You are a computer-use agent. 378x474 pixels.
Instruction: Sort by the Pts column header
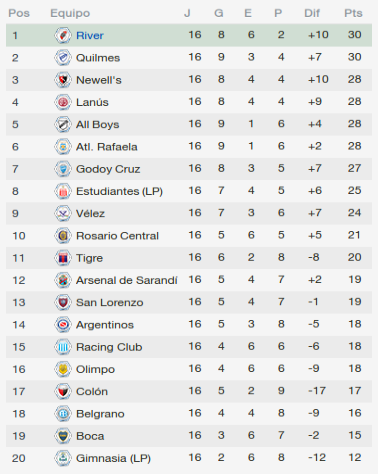point(353,13)
